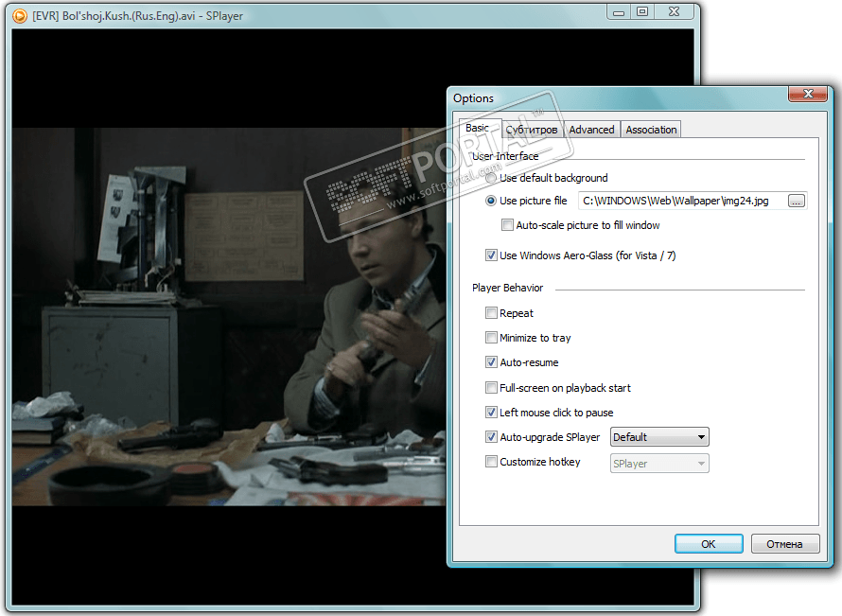Toggle the Auto-resume checkbox

(491, 362)
